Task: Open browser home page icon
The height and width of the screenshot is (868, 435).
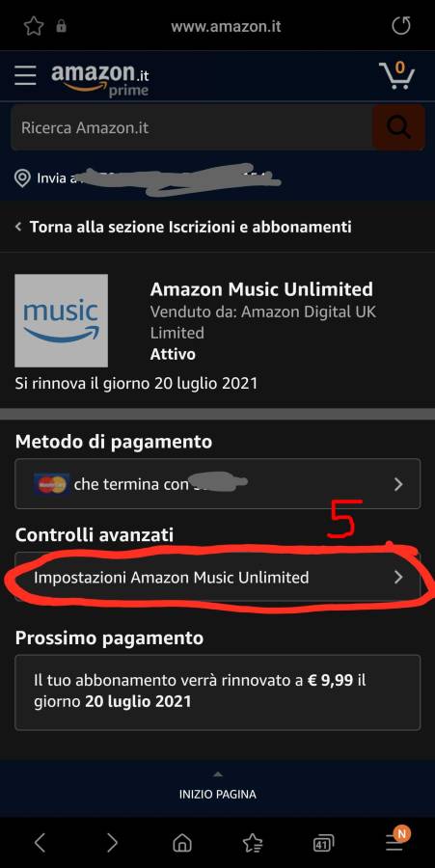Action: (x=182, y=843)
